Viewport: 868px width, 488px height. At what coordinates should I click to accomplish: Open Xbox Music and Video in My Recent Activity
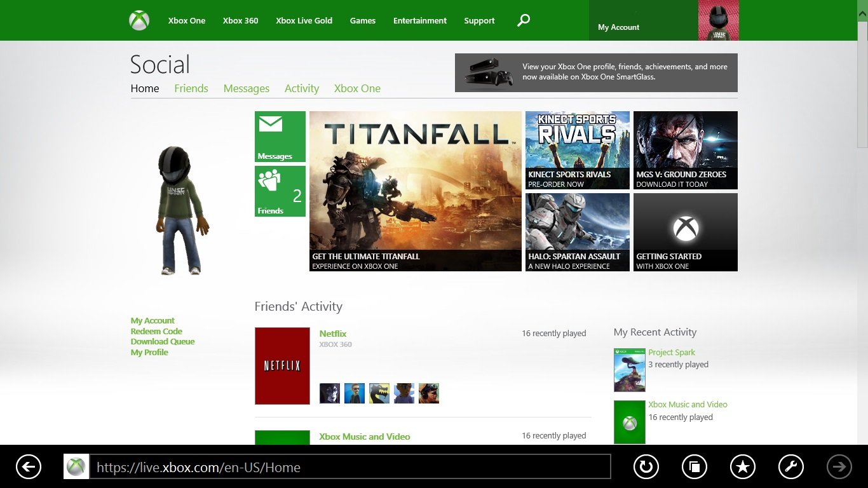click(x=688, y=405)
